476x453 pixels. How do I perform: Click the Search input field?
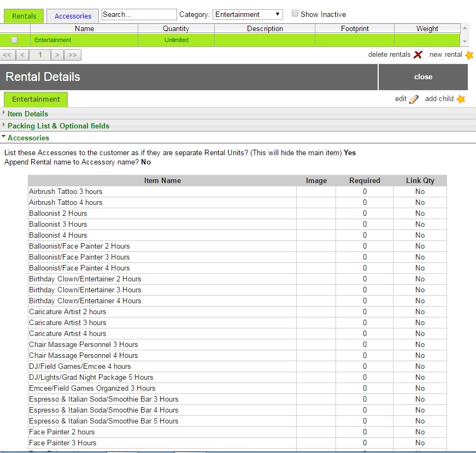point(139,15)
